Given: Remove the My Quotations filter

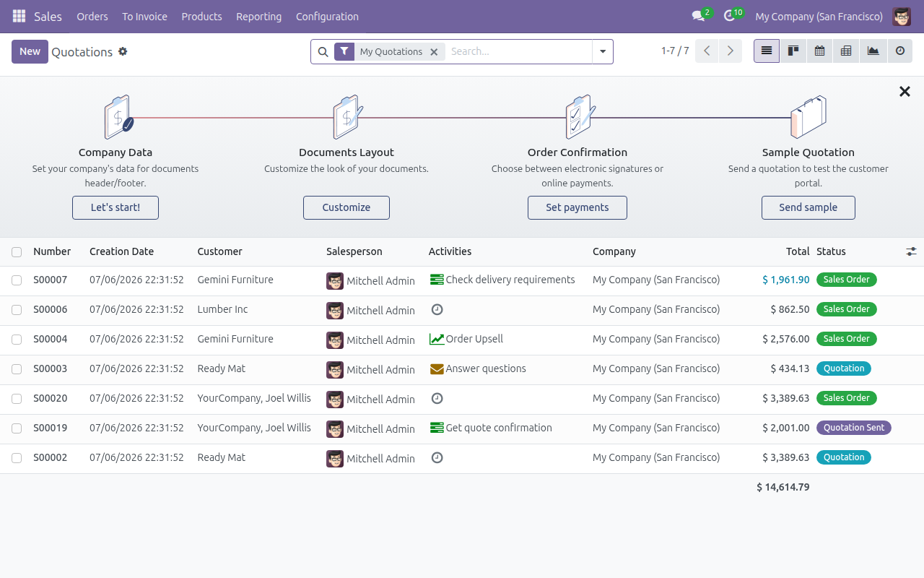Looking at the screenshot, I should coord(434,52).
